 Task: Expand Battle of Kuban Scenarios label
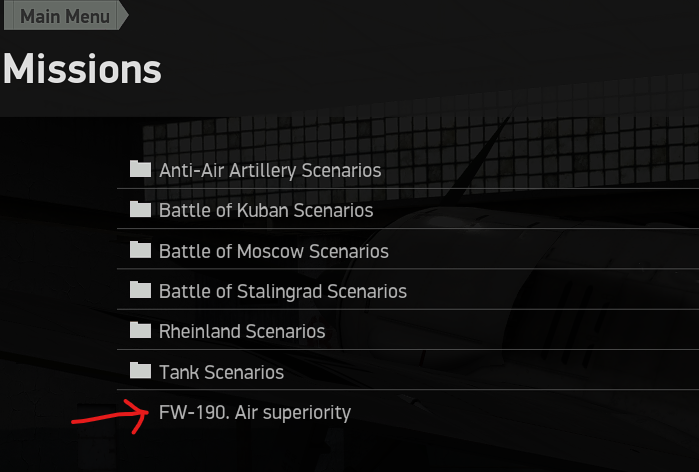(x=266, y=211)
